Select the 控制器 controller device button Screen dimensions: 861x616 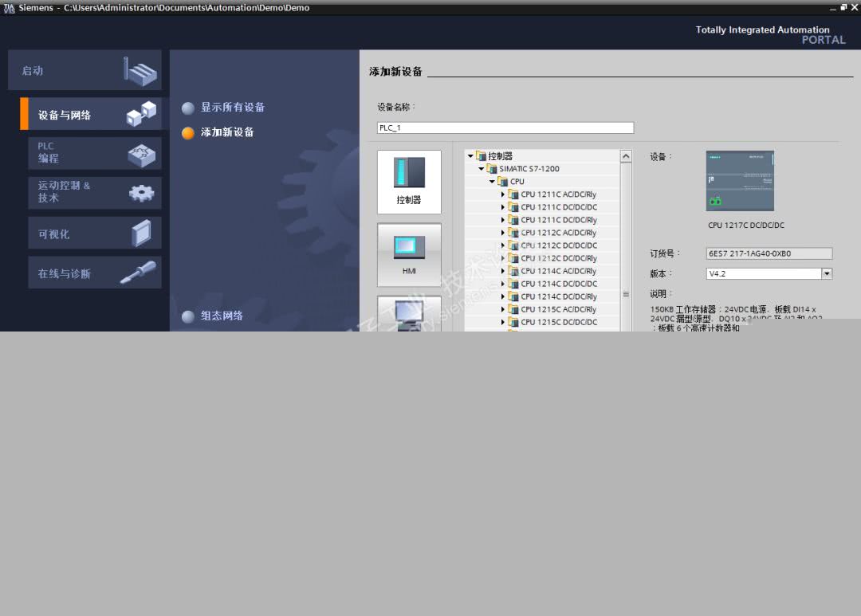point(409,182)
